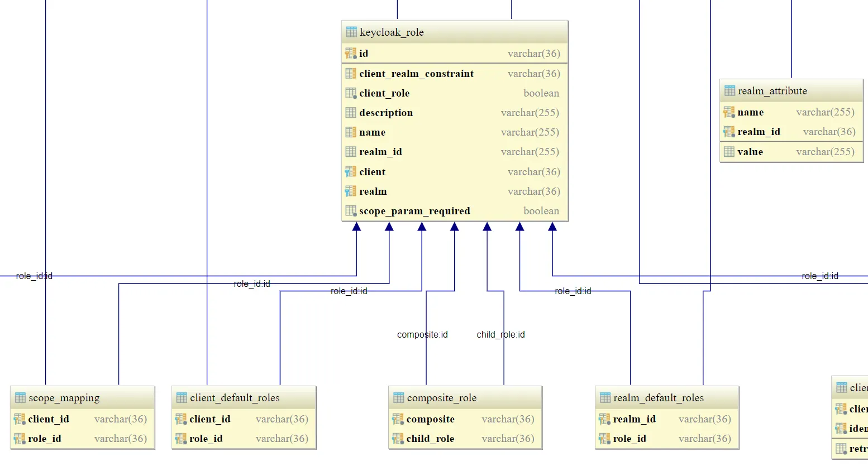Click the composite:id relationship label

[x=422, y=334]
